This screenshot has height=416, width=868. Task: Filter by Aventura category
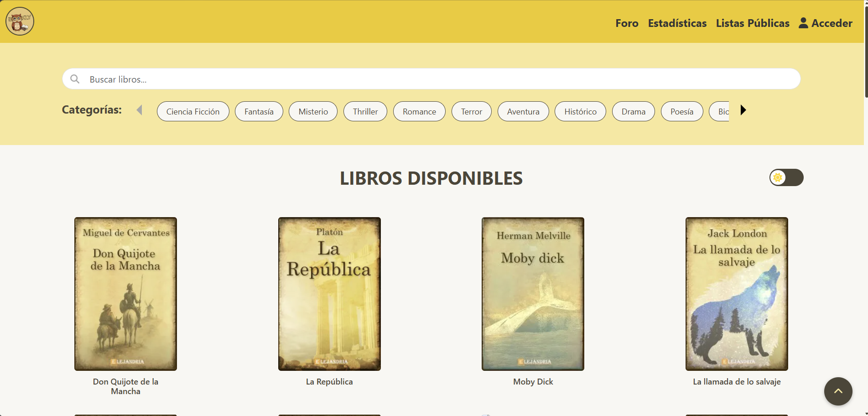point(523,111)
